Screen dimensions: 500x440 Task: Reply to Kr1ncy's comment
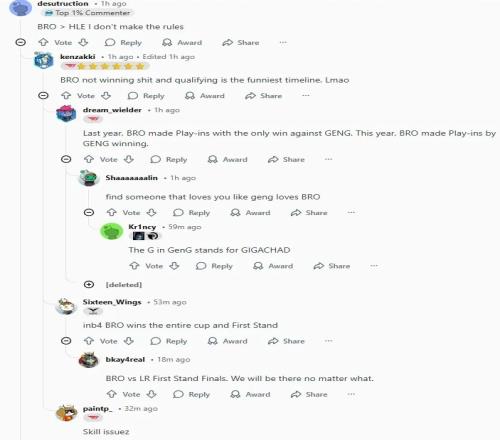click(214, 266)
